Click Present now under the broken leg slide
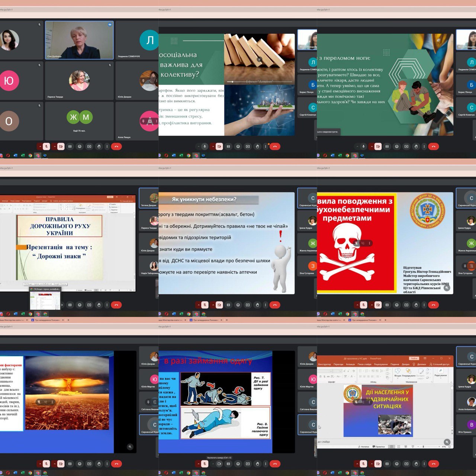This screenshot has height=476, width=476. click(406, 147)
